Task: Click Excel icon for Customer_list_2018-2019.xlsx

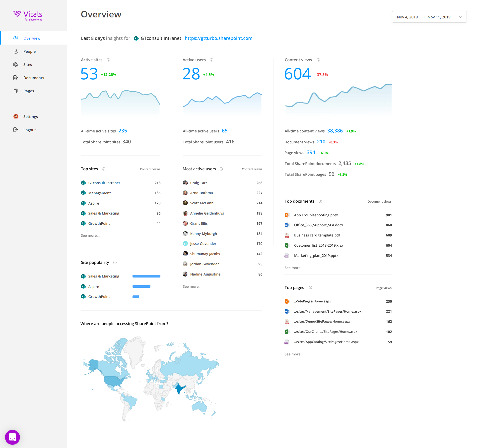Action: tap(287, 245)
